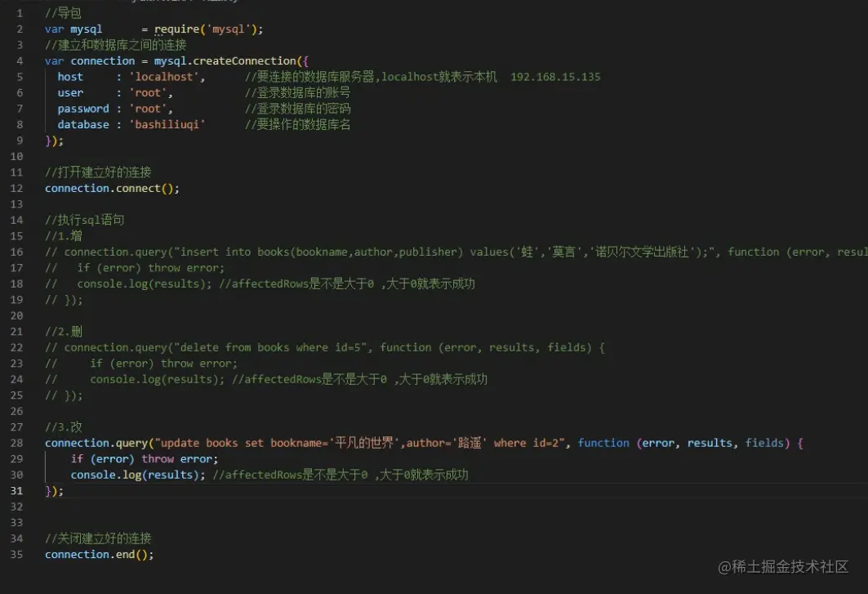The image size is (868, 594).
Task: Click closing }); on line 31
Action: pos(54,491)
